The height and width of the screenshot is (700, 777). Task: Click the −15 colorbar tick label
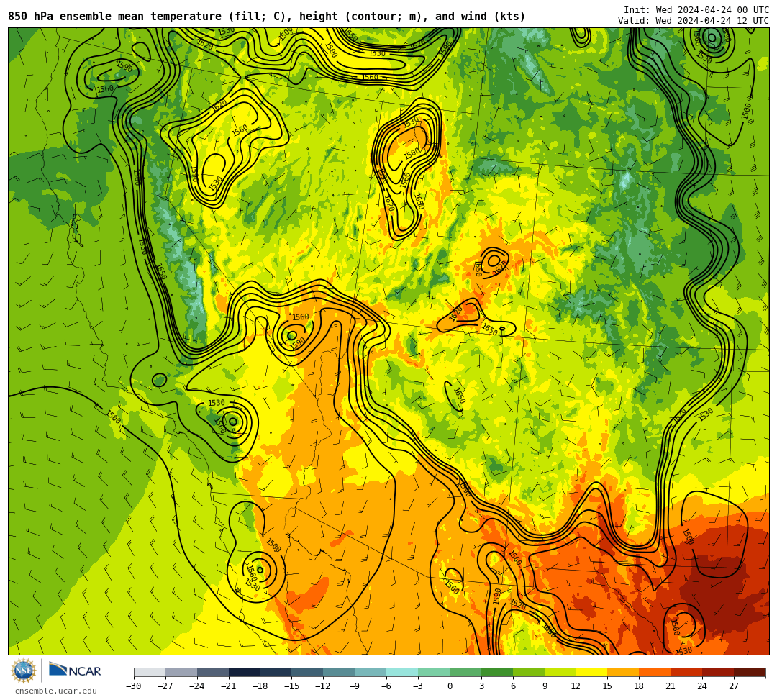click(x=292, y=686)
